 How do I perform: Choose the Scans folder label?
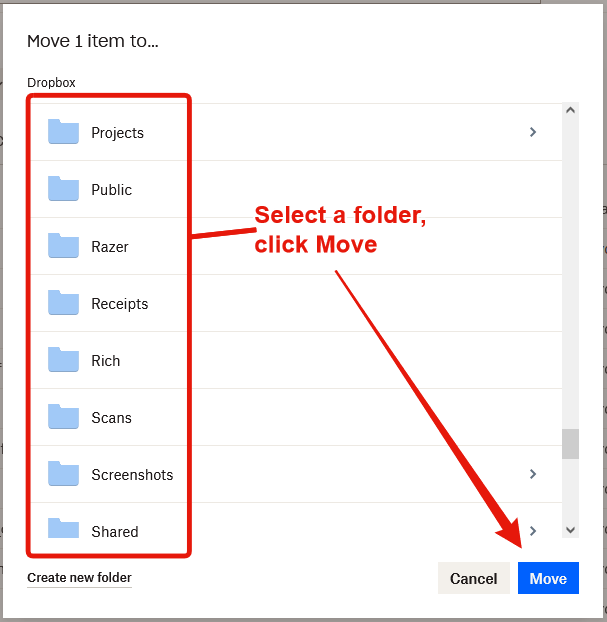111,418
